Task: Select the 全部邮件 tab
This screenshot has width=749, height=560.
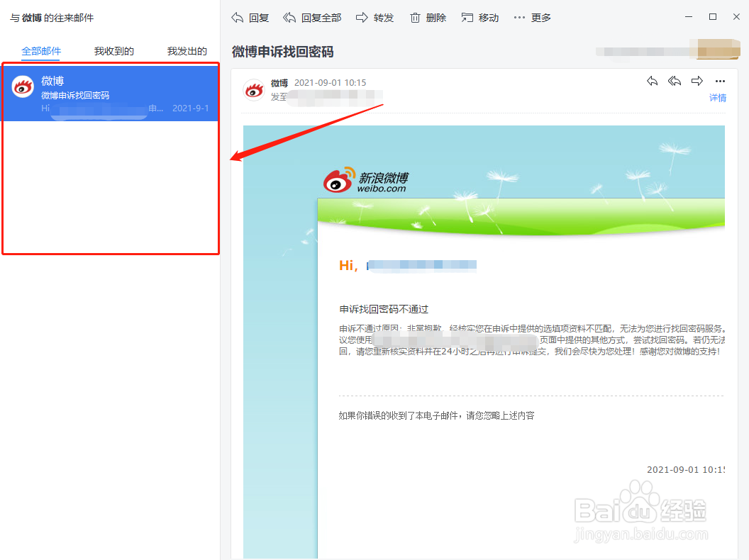Action: tap(41, 51)
